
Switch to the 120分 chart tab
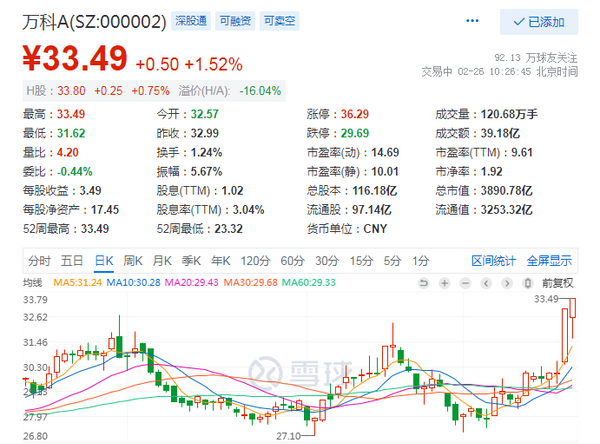tap(255, 261)
